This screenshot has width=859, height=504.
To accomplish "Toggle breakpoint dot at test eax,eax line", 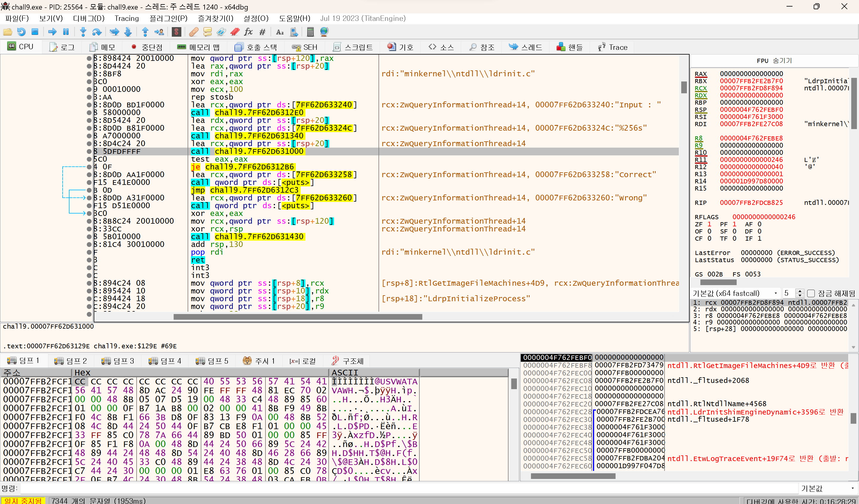I will pos(89,159).
